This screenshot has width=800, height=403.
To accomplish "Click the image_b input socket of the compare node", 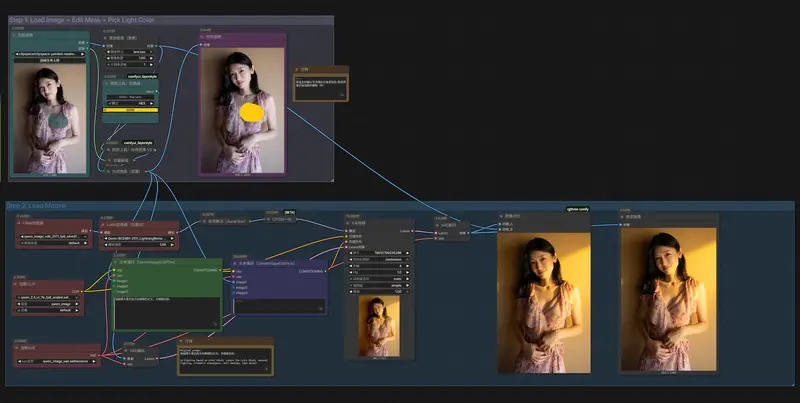I will (499, 230).
